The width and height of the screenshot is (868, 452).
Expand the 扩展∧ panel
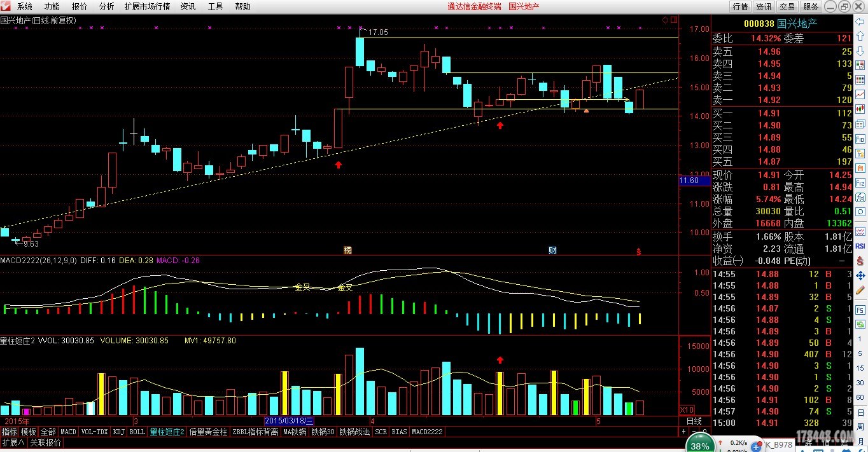[x=13, y=442]
